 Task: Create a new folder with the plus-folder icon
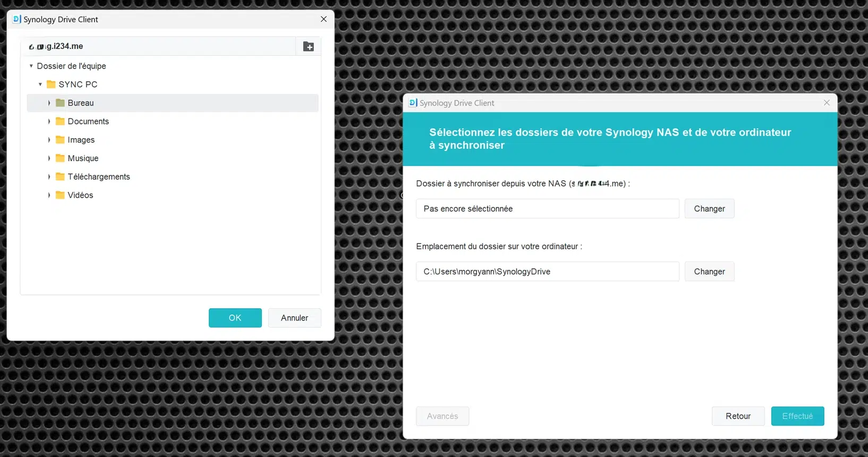308,46
